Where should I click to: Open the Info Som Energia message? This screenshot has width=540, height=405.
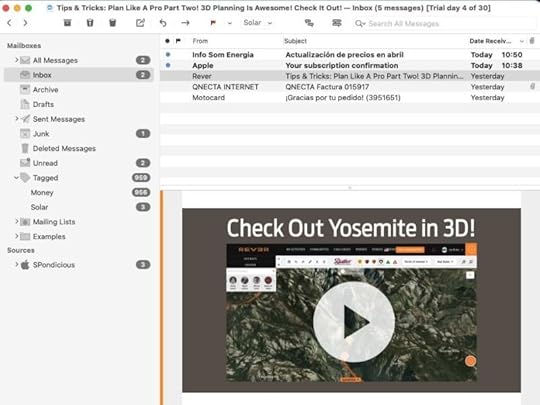tap(350, 54)
